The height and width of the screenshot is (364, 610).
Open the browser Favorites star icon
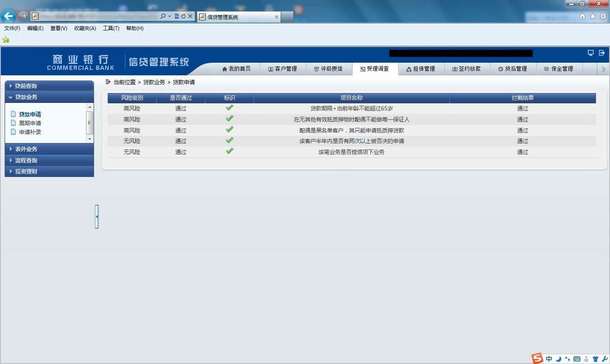(x=593, y=16)
